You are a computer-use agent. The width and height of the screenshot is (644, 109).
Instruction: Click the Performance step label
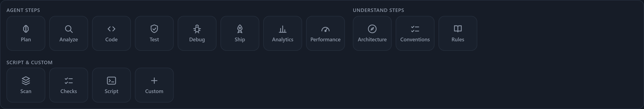[325, 39]
